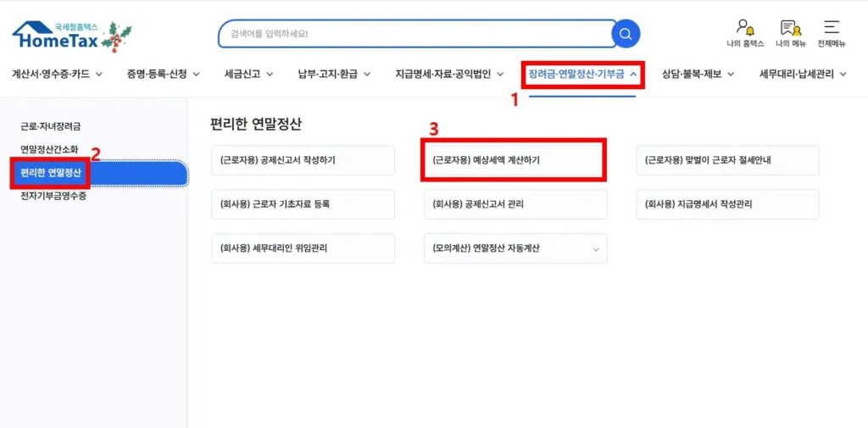This screenshot has width=868, height=428.
Task: Focus the 검색어를 입력하세요 search field
Action: [417, 34]
